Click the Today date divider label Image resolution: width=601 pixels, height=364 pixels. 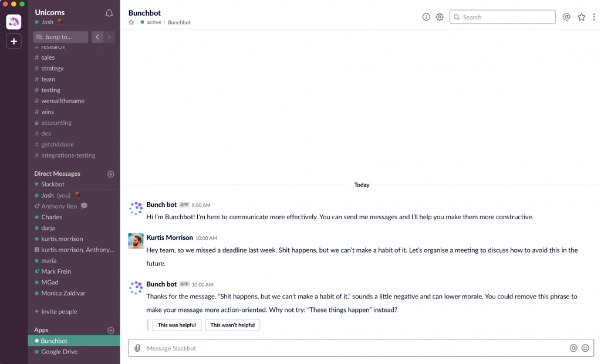click(x=362, y=185)
